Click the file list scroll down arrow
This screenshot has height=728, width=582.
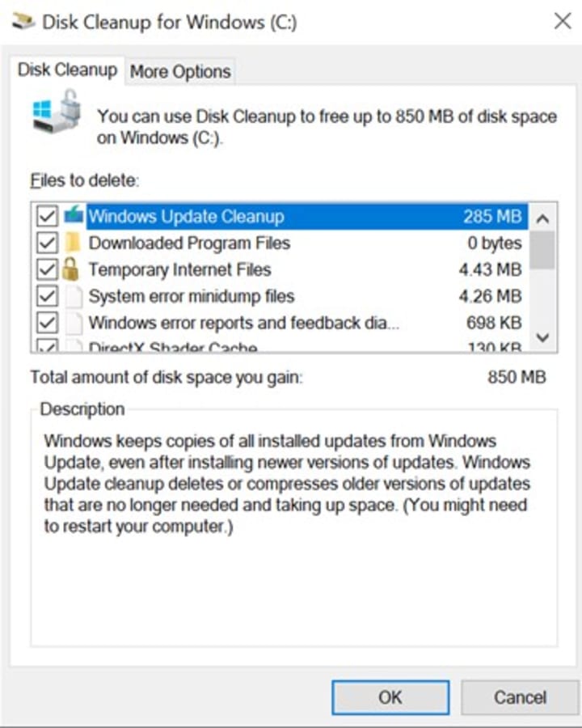pos(542,337)
